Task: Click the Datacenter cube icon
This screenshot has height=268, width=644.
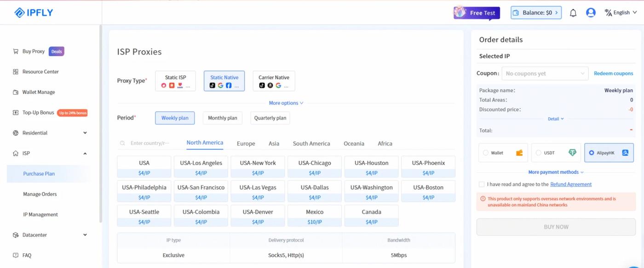Action: click(x=16, y=235)
